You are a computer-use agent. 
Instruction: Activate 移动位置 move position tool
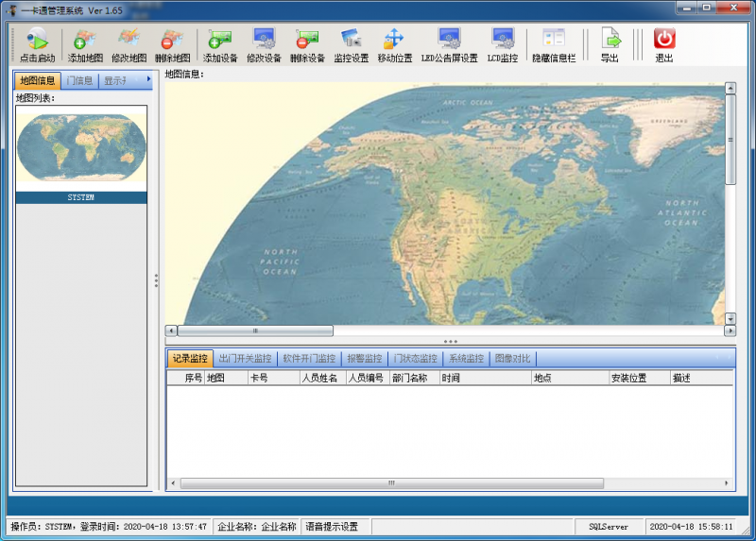[x=395, y=45]
